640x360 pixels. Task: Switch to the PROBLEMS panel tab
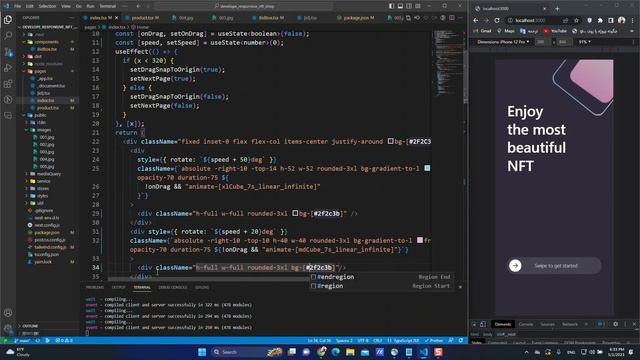[x=95, y=287]
